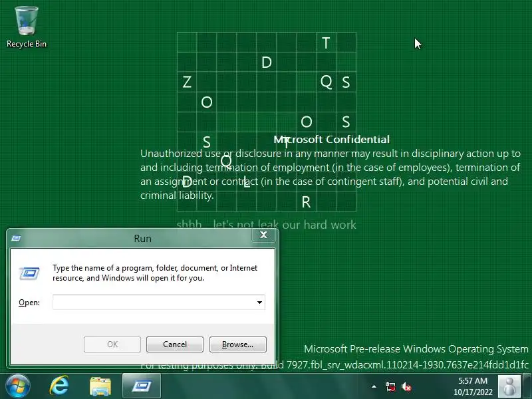Click the user tile on the taskbar
This screenshot has width=532, height=399.
pos(509,386)
